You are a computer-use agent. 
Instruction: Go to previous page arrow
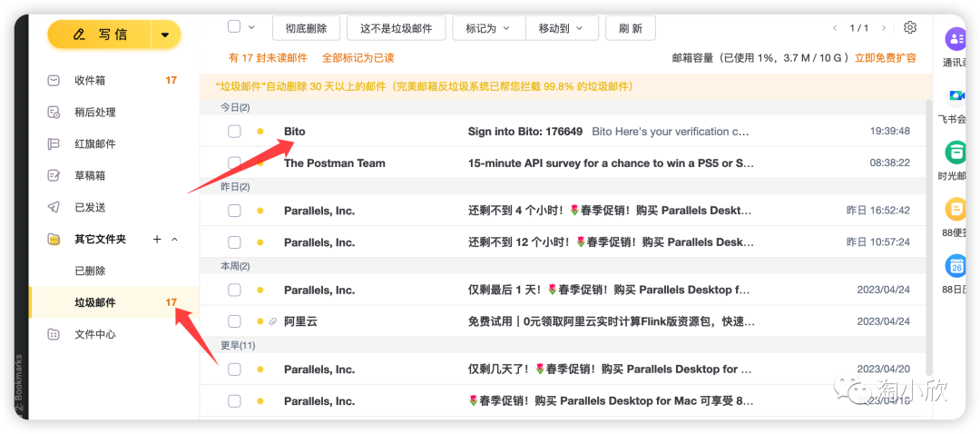pyautogui.click(x=835, y=28)
